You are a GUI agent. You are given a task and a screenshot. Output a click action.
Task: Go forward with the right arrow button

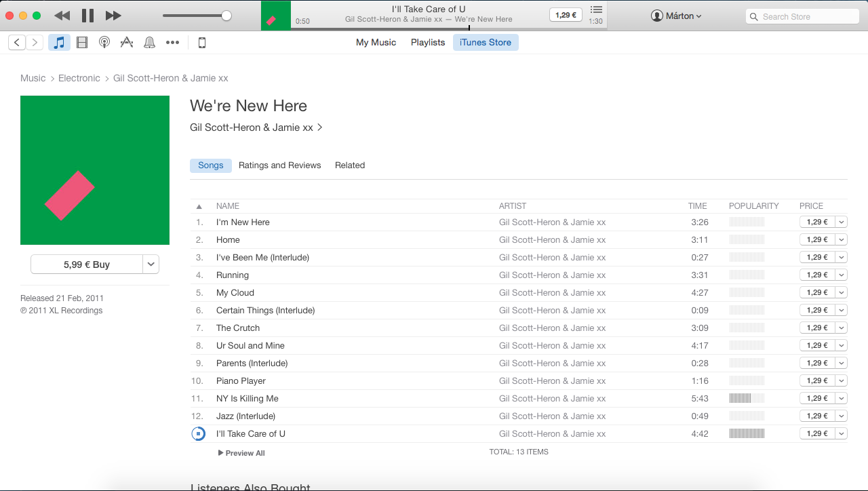click(35, 43)
